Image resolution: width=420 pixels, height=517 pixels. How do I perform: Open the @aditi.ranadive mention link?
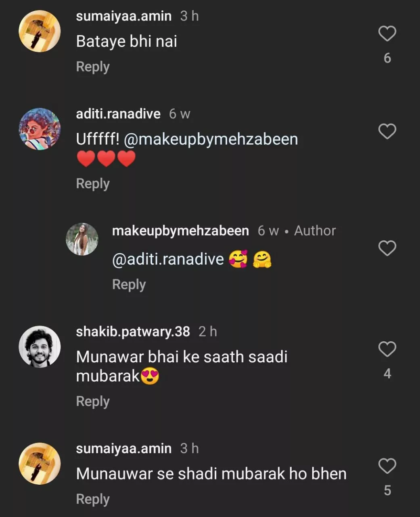(x=168, y=259)
